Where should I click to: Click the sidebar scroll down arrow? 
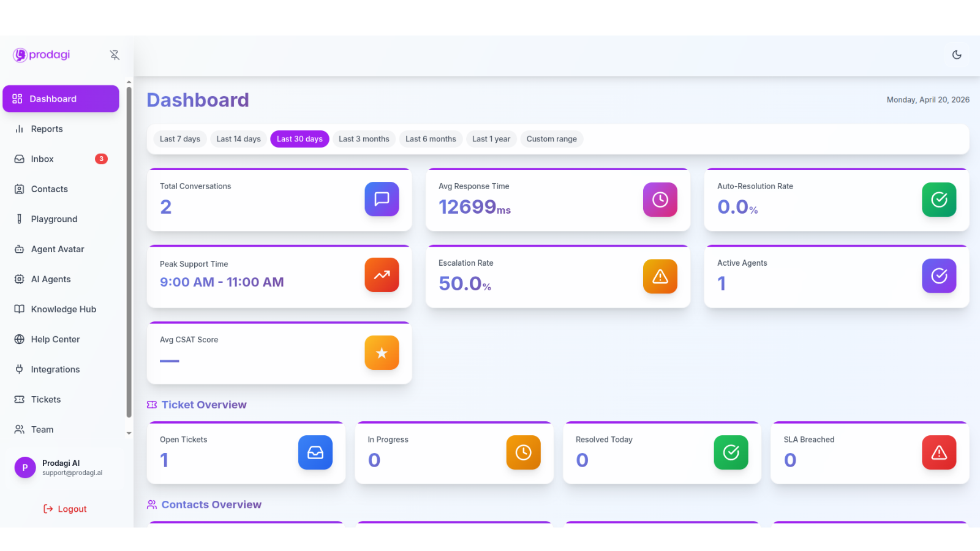point(129,433)
